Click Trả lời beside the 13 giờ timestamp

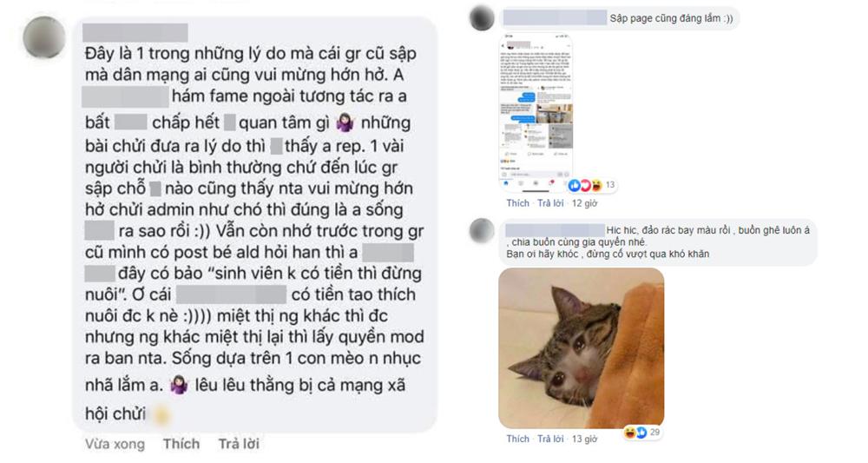point(550,439)
